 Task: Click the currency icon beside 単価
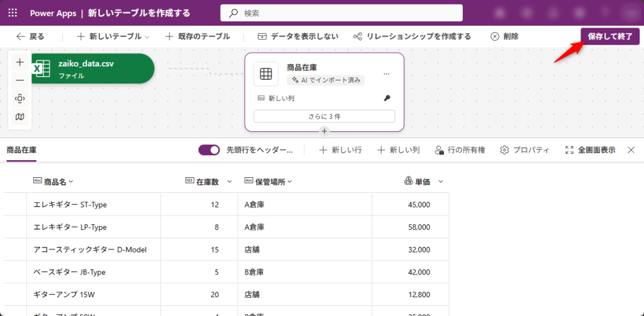(408, 181)
